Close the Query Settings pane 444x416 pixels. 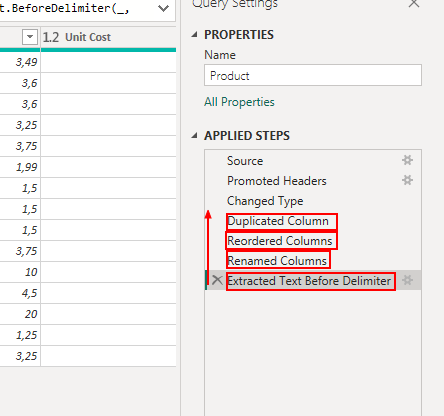pos(414,4)
